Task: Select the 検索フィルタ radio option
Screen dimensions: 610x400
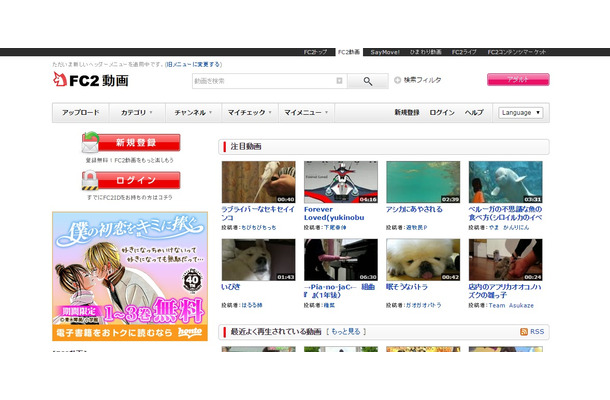Action: point(397,80)
